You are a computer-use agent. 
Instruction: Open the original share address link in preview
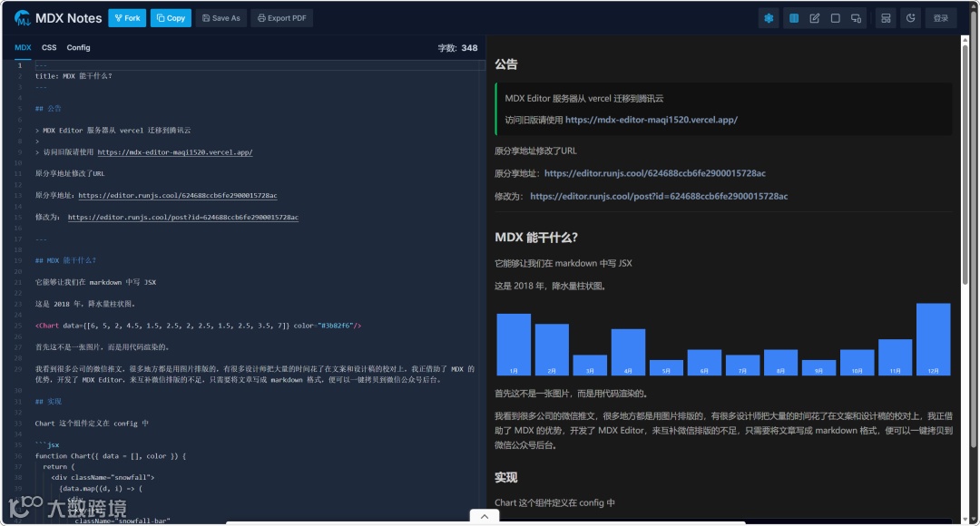(x=655, y=173)
